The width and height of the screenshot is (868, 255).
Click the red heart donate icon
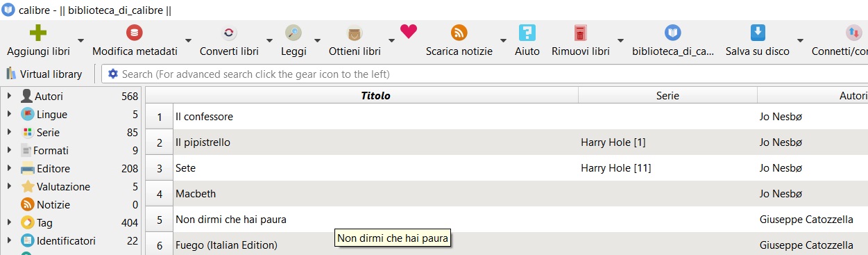point(409,31)
